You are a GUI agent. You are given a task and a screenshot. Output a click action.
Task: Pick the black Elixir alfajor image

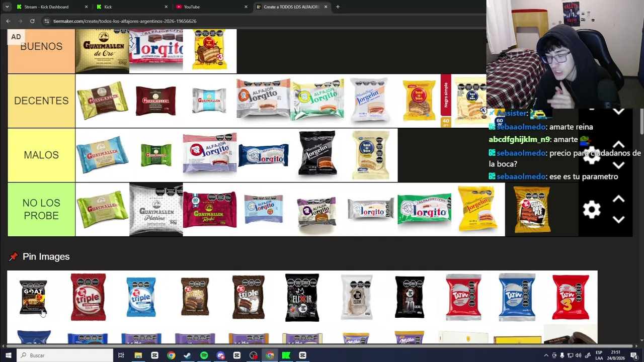[302, 298]
